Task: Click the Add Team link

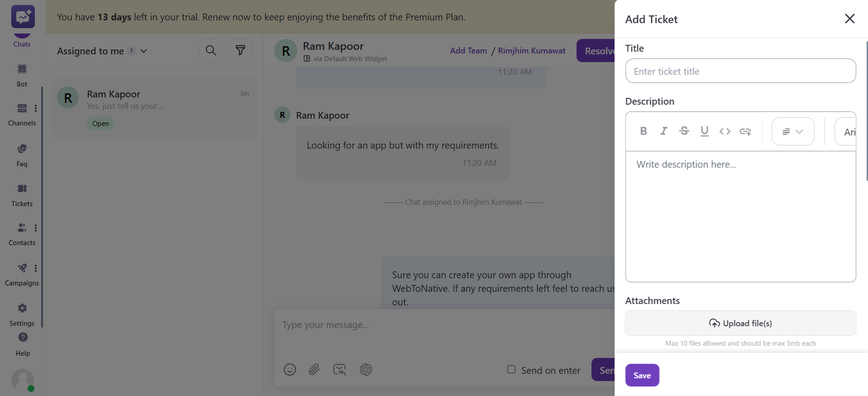Action: point(468,50)
